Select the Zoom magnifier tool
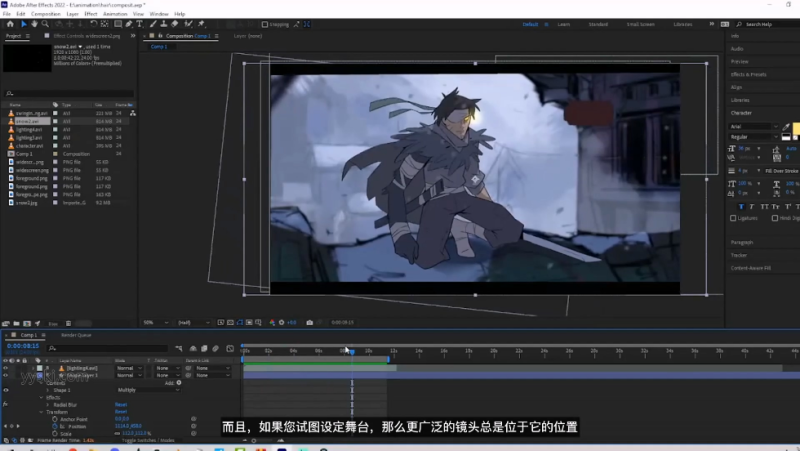Viewport: 800px width, 451px height. 45,24
